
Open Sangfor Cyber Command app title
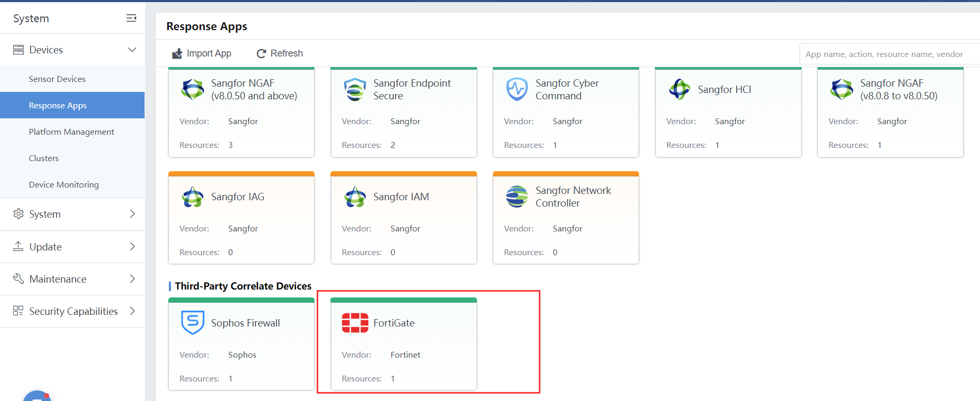[x=567, y=89]
